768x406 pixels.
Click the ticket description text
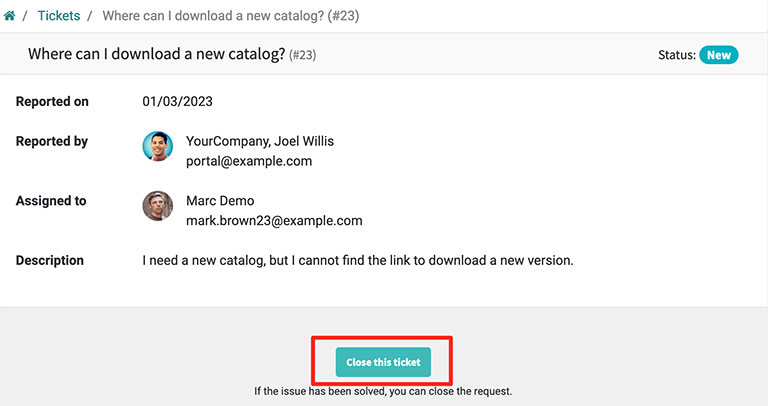358,260
